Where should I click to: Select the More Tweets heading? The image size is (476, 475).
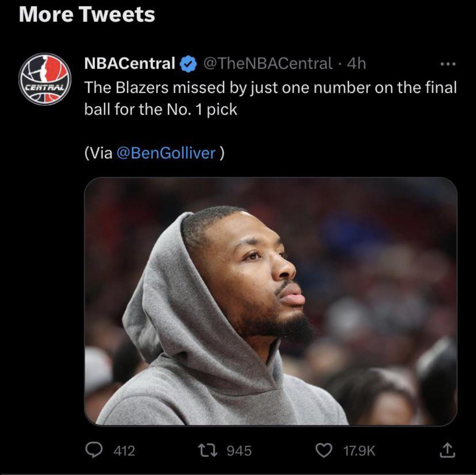87,15
